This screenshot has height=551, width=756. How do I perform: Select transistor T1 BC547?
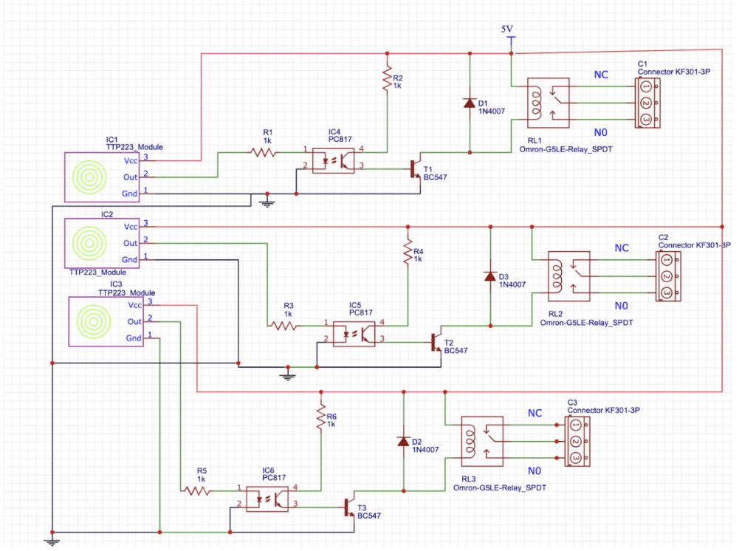415,168
